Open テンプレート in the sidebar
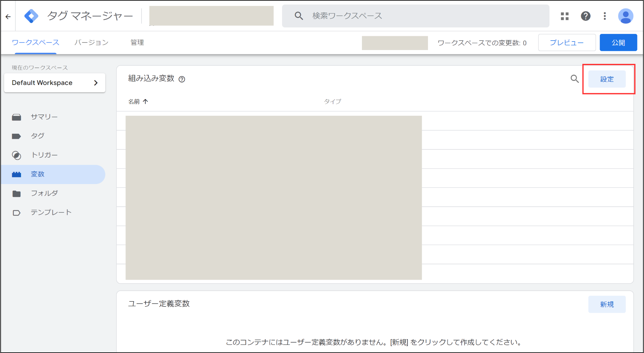 pyautogui.click(x=51, y=212)
